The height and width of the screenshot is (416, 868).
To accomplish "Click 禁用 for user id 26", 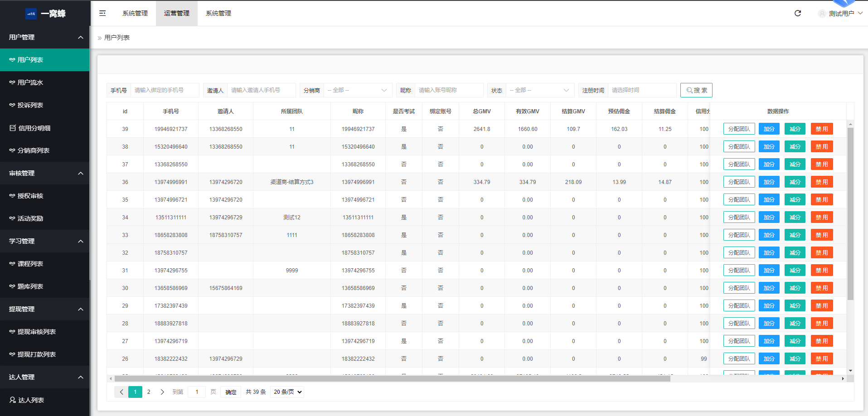I will tap(822, 359).
